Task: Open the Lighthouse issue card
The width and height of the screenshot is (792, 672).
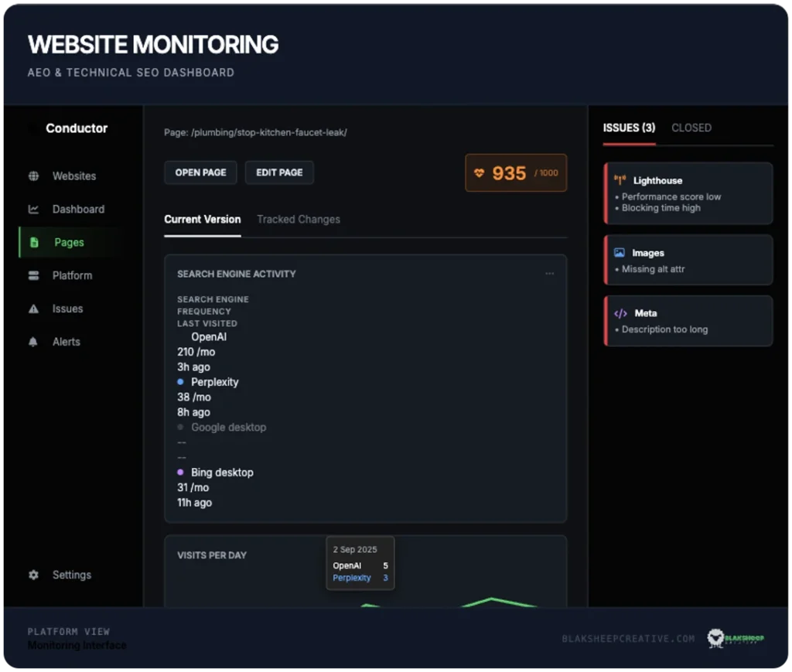Action: pyautogui.click(x=688, y=193)
